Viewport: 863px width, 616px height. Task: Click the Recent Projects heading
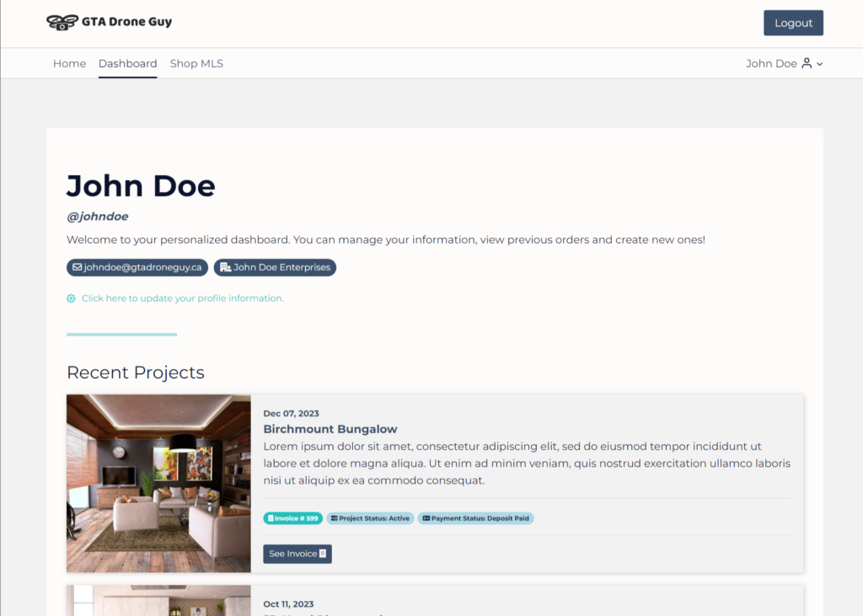pos(136,372)
